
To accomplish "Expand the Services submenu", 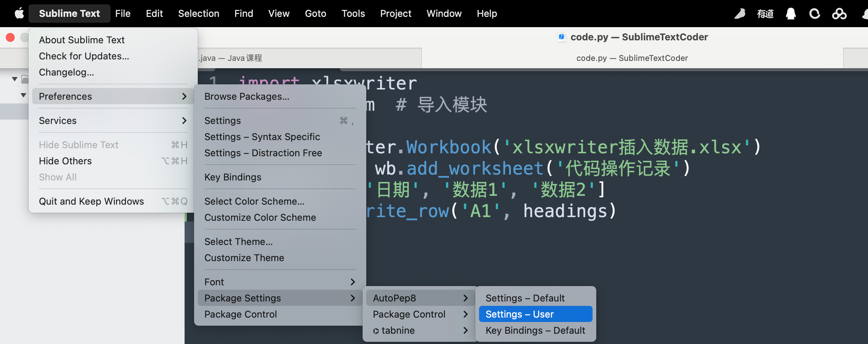I will click(x=113, y=120).
